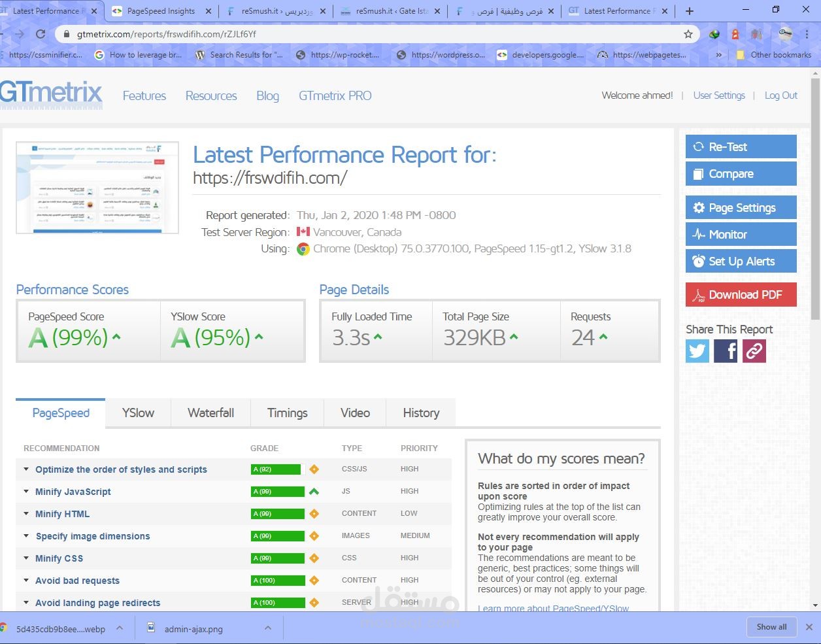This screenshot has width=821, height=644.
Task: Open the History tab
Action: pos(421,413)
